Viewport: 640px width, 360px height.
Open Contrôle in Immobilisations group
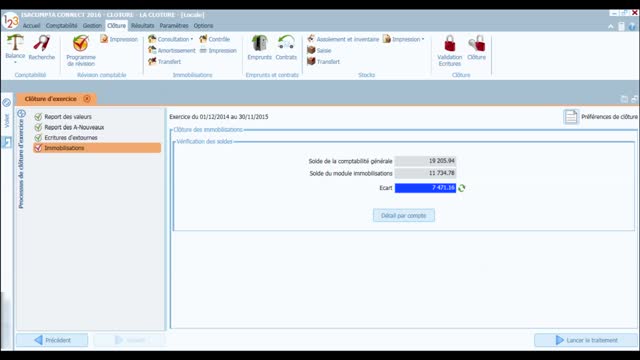click(215, 39)
